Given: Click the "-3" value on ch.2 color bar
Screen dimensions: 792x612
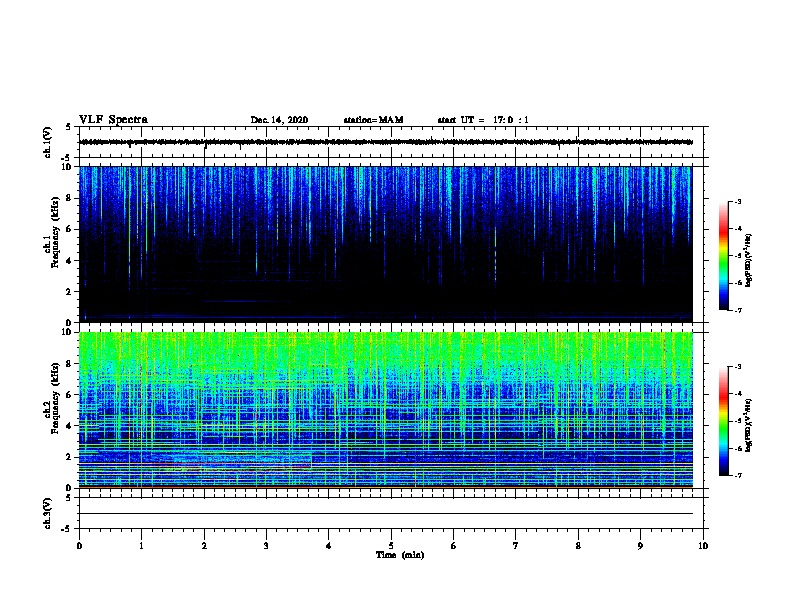Looking at the screenshot, I should pos(738,367).
